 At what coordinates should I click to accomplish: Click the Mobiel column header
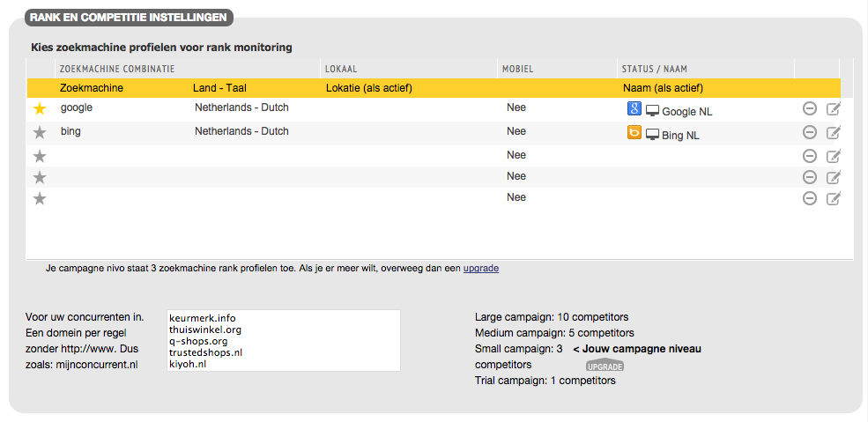pos(517,69)
